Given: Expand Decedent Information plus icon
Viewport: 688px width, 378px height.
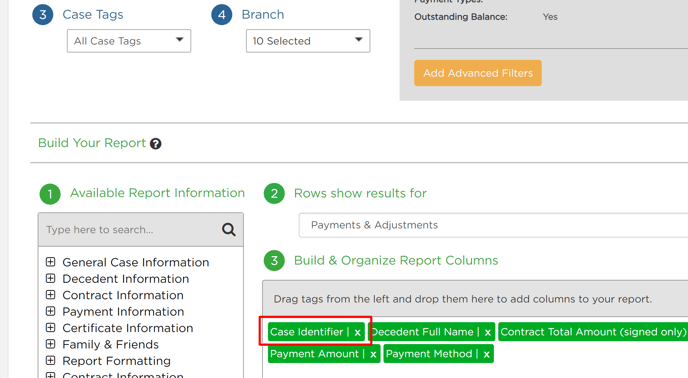Looking at the screenshot, I should click(x=50, y=278).
